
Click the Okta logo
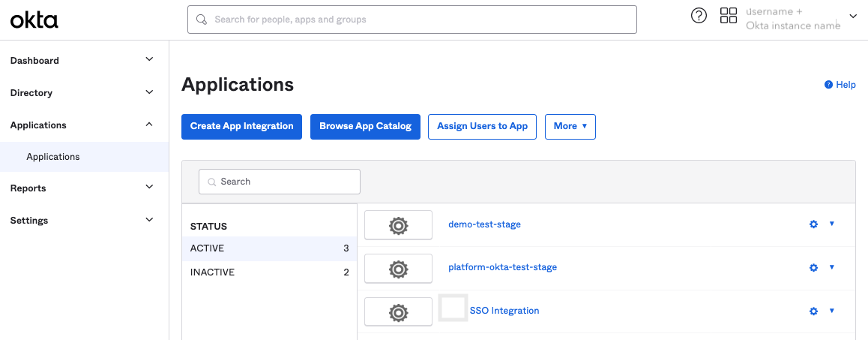[34, 20]
